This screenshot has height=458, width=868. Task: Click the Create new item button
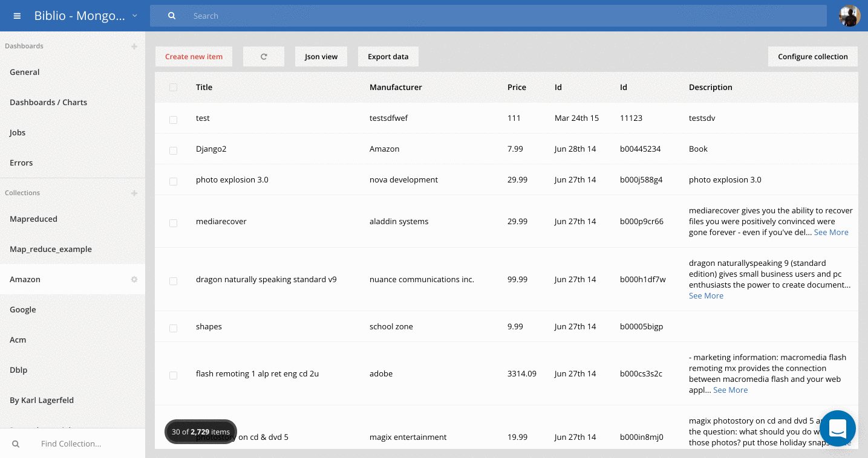pos(194,57)
